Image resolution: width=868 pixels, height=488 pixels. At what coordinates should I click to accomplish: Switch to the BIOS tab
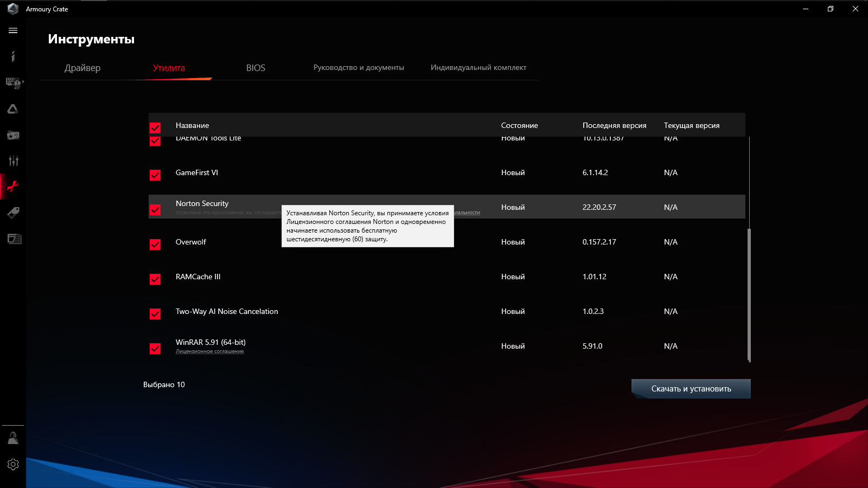point(255,68)
